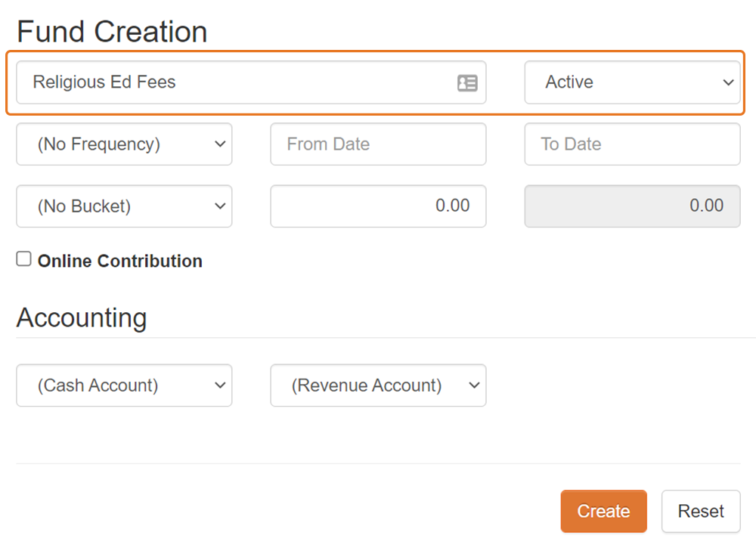756x548 pixels.
Task: Click the Create button
Action: pyautogui.click(x=603, y=512)
